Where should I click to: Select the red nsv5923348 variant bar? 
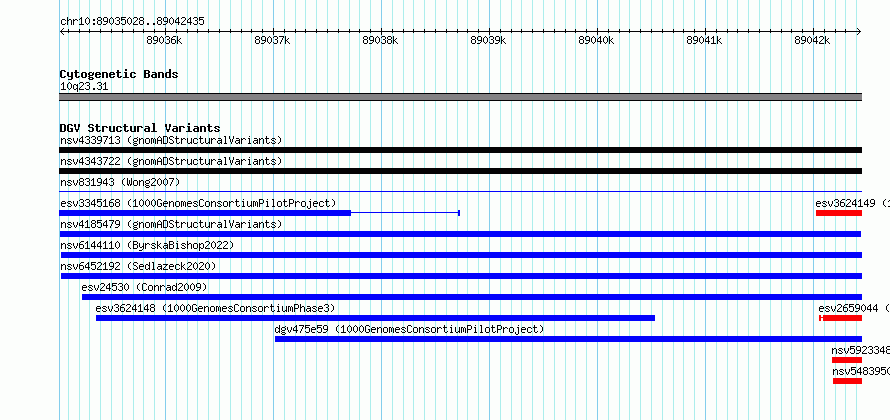[x=847, y=360]
